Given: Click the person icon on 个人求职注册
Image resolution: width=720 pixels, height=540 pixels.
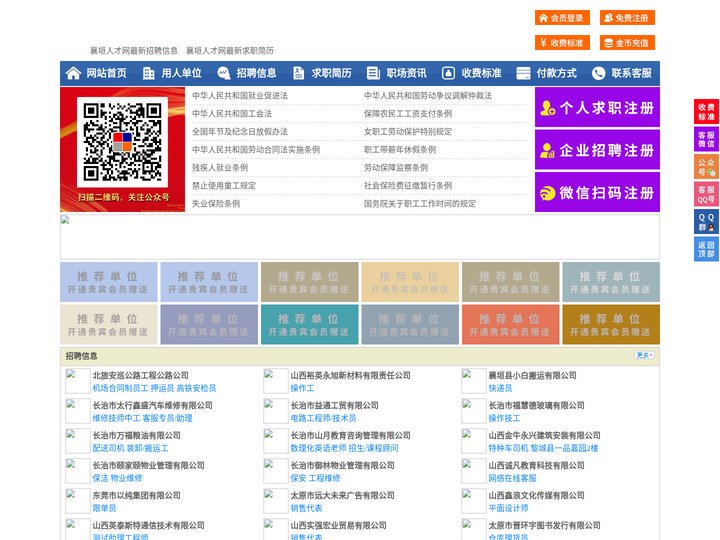Looking at the screenshot, I should coord(547,108).
